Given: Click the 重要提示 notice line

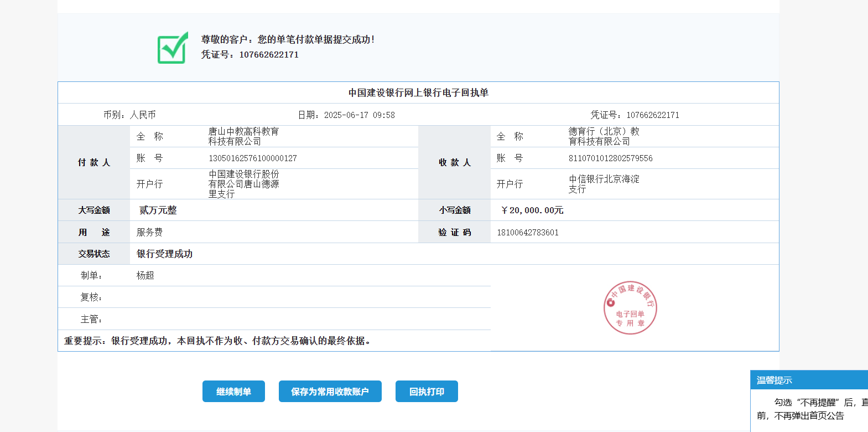Looking at the screenshot, I should tap(218, 341).
